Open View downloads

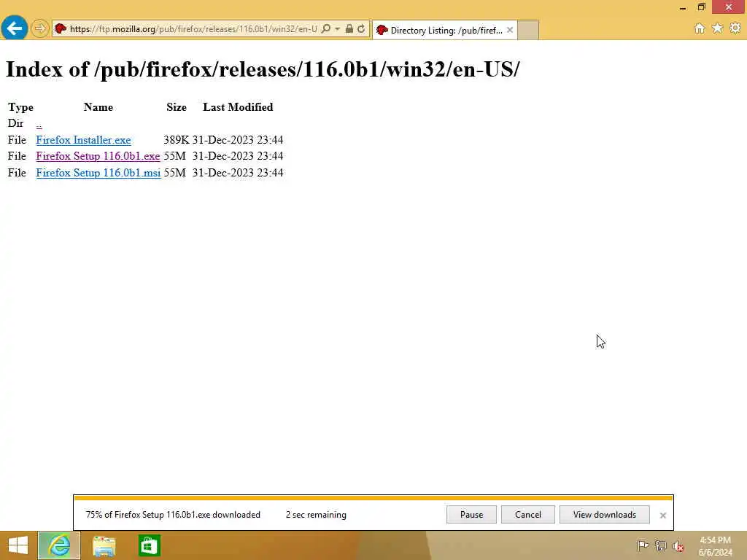coord(605,515)
